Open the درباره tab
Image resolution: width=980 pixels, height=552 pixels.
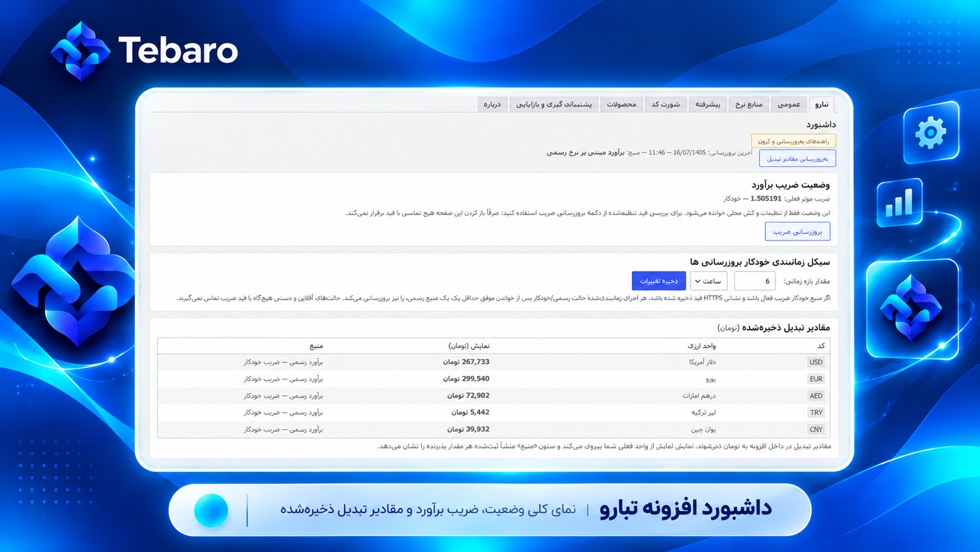(x=492, y=104)
